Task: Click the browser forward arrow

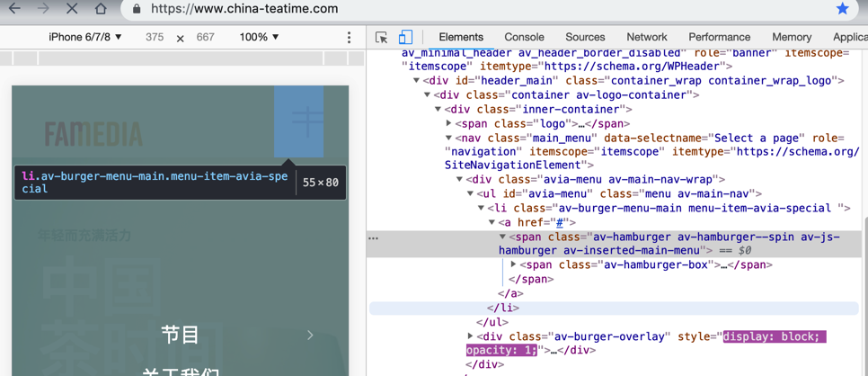Action: click(x=43, y=9)
